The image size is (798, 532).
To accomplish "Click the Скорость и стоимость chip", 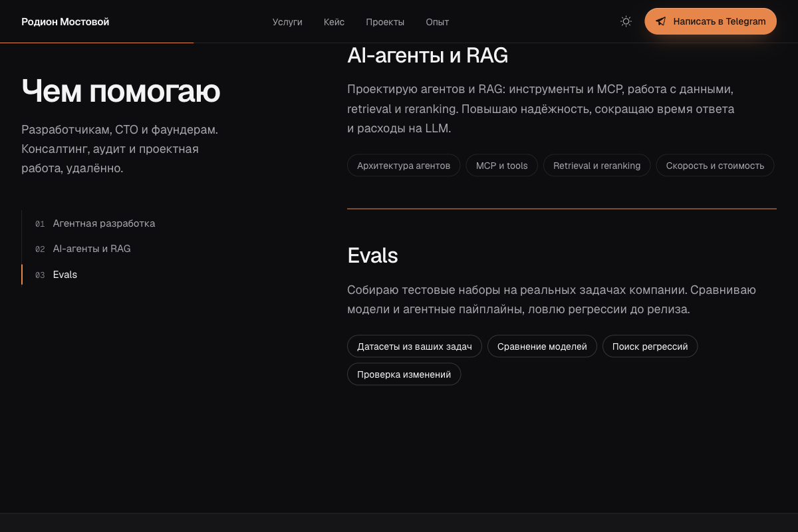I will [715, 166].
